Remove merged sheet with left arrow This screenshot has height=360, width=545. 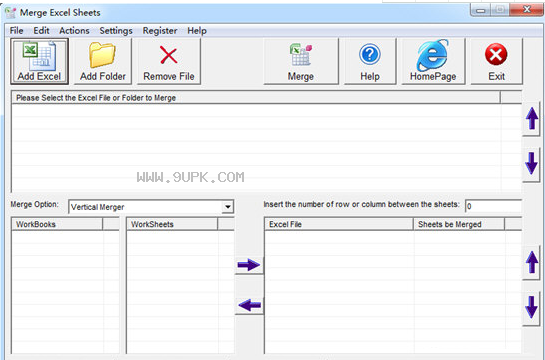coord(249,306)
